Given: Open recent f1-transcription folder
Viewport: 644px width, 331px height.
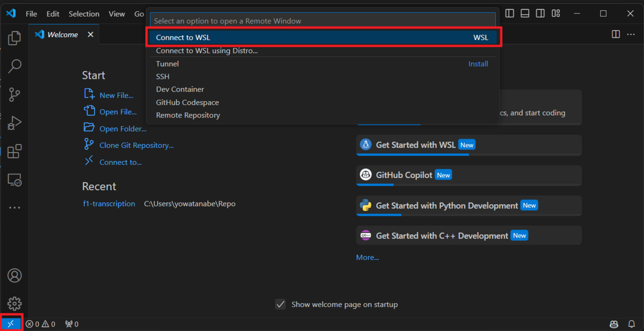Looking at the screenshot, I should point(109,204).
